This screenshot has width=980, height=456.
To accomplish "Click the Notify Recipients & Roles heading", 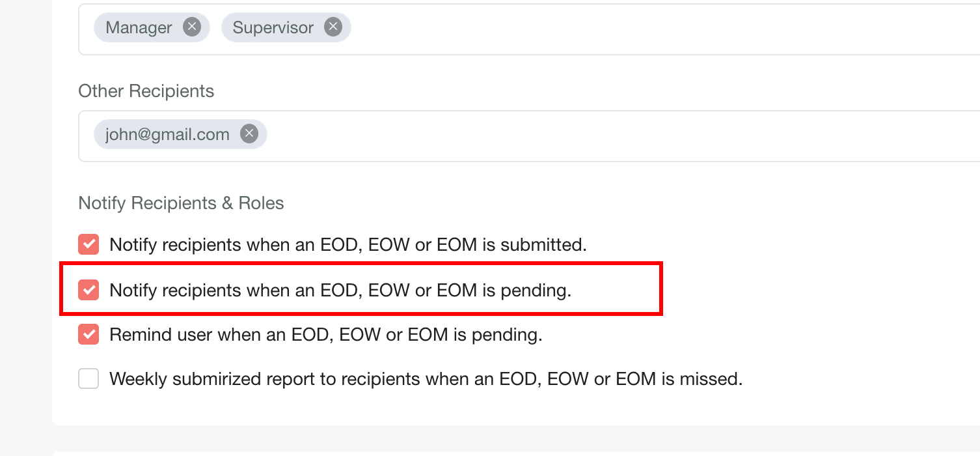I will (181, 203).
